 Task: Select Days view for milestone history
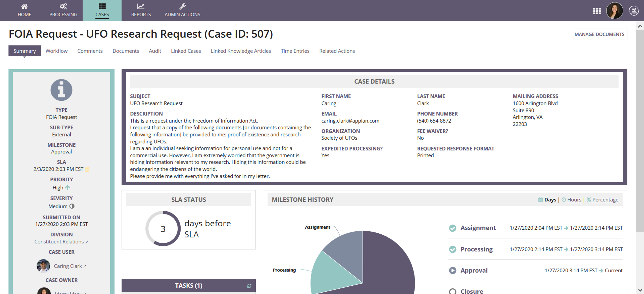coord(550,200)
